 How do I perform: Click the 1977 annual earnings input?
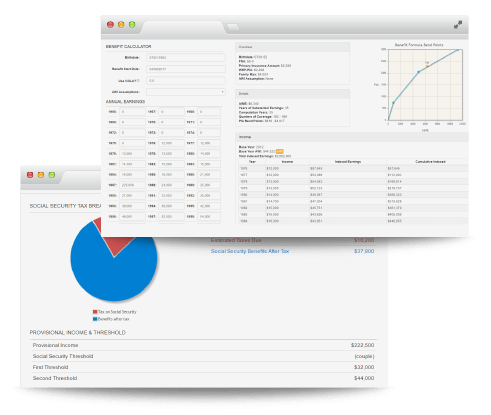click(x=209, y=143)
